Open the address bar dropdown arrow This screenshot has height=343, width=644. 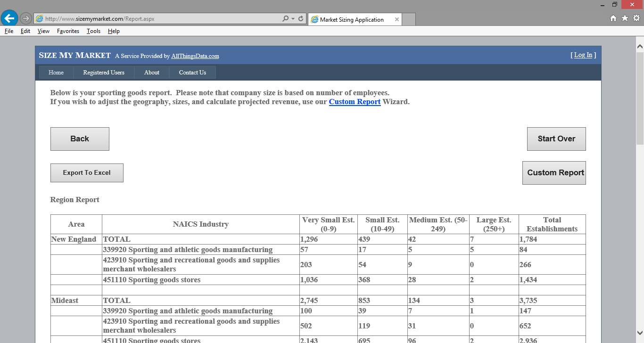tap(293, 19)
